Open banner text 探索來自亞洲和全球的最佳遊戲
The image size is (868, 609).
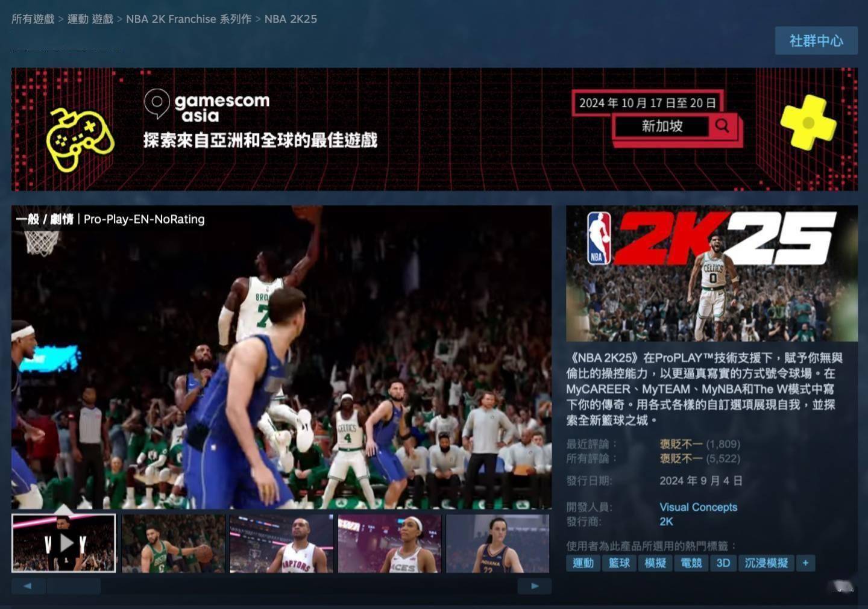point(260,140)
